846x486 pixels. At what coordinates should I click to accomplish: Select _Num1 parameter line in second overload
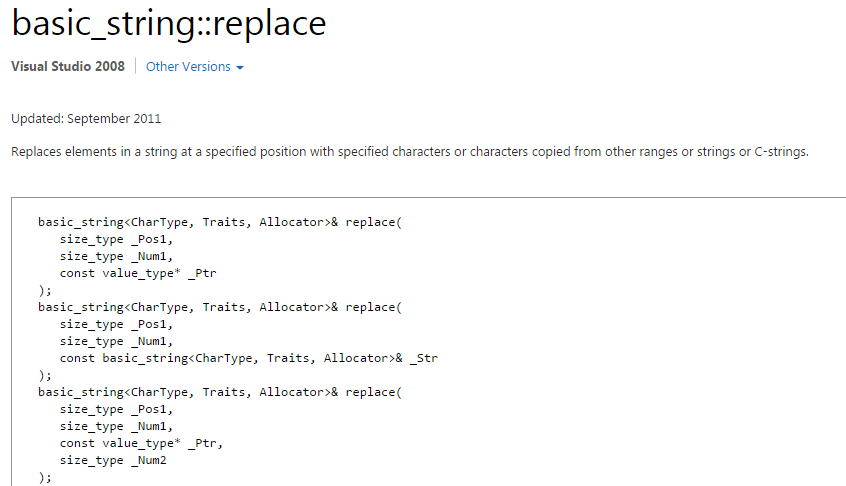click(116, 341)
